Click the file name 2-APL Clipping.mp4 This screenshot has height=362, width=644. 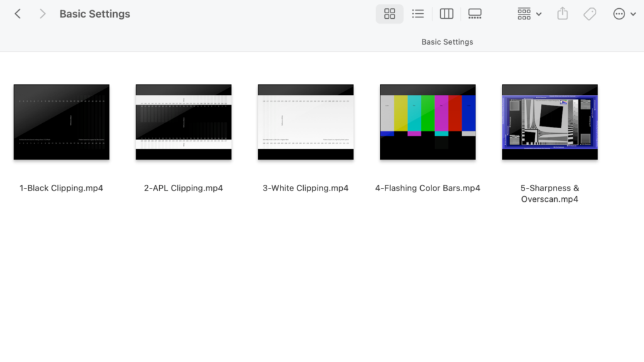click(x=184, y=188)
